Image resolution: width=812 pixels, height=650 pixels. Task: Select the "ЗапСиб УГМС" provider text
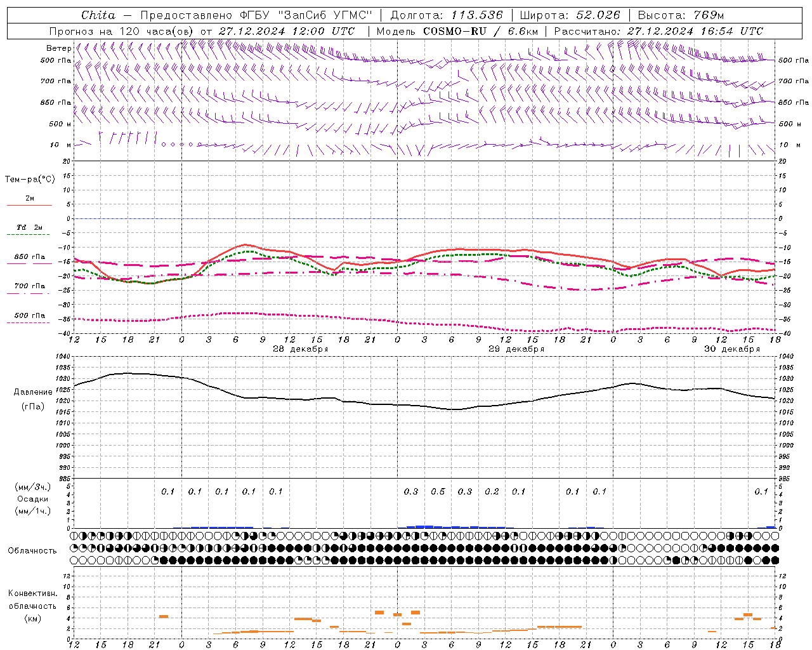[x=325, y=15]
